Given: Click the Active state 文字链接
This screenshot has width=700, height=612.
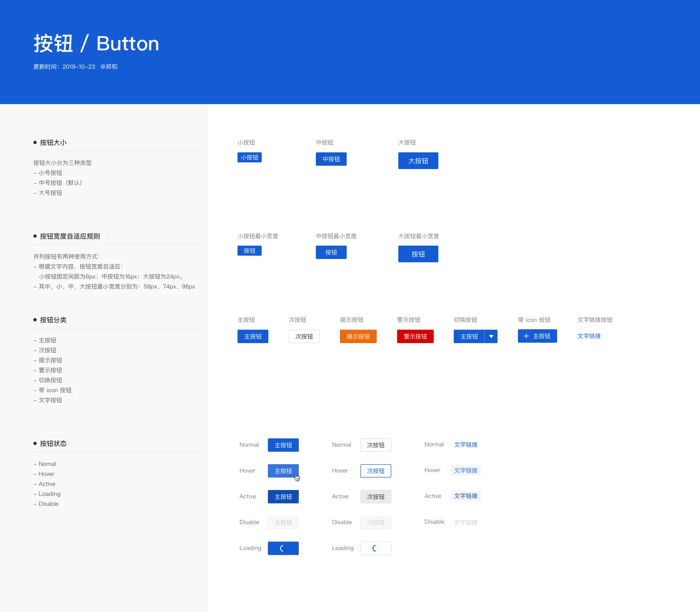Looking at the screenshot, I should 465,496.
